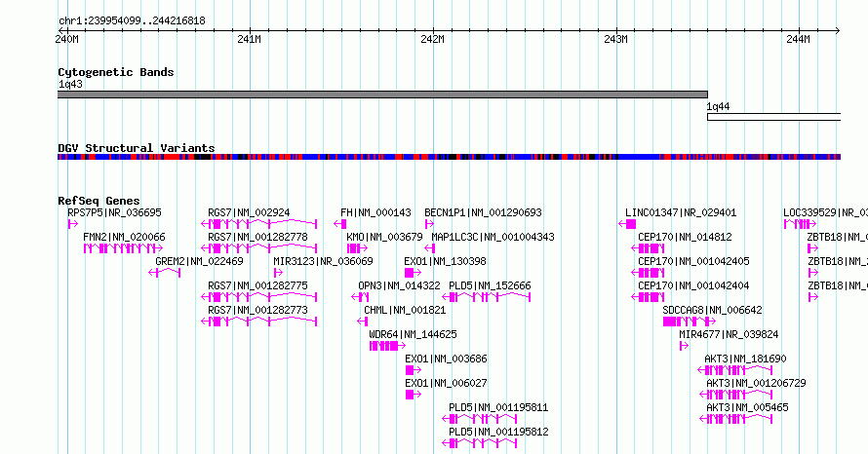Click the EXO1|NM_003686 transcript label
The width and height of the screenshot is (868, 454).
(x=446, y=359)
